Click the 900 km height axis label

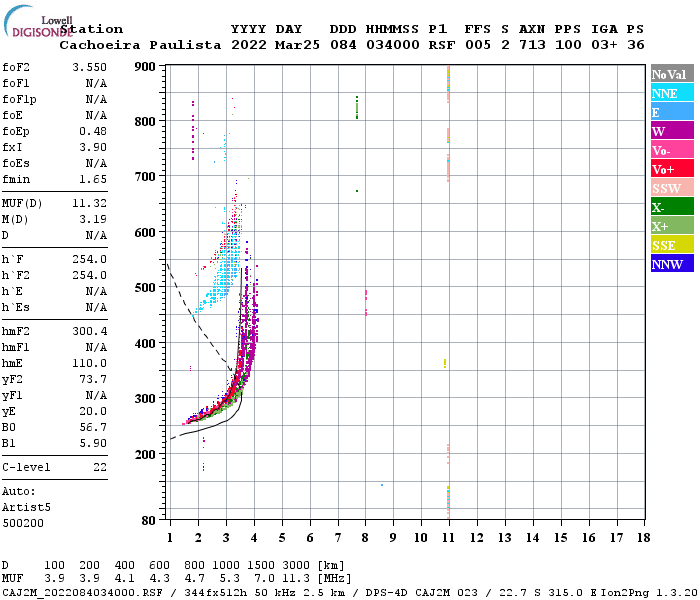145,67
